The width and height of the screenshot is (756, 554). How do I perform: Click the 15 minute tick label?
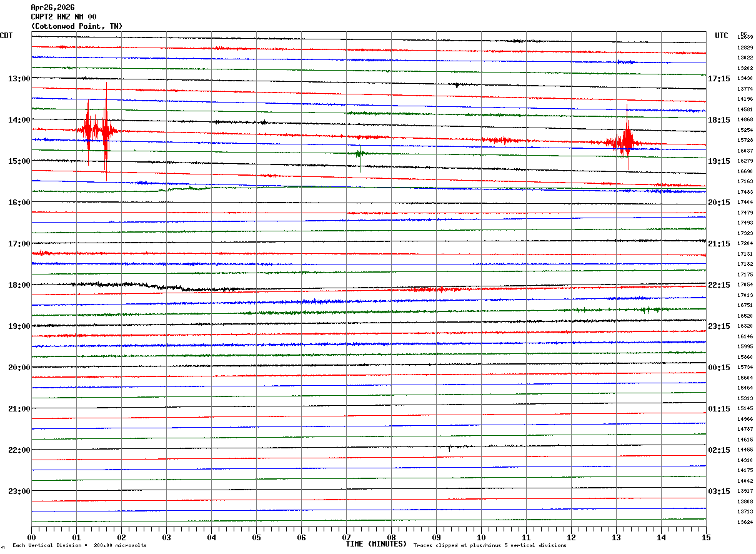click(706, 537)
